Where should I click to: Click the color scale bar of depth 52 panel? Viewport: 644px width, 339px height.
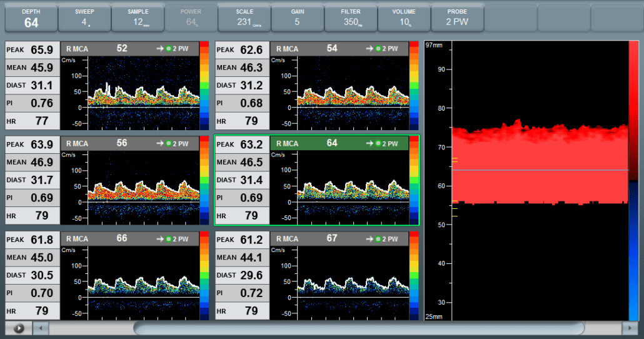[x=204, y=86]
